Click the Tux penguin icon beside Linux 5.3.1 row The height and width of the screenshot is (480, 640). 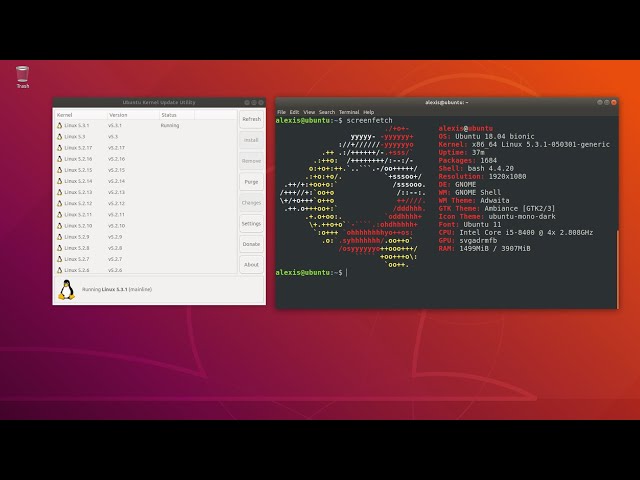[60, 126]
